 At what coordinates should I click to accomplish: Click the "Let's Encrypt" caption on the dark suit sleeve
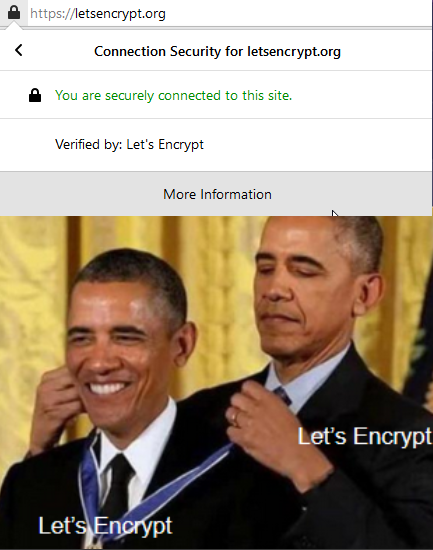coord(364,436)
